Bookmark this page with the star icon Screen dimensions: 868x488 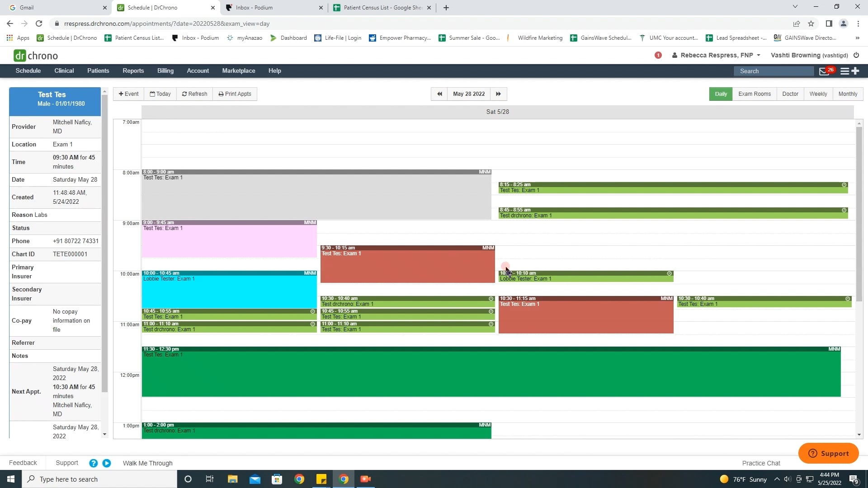[811, 23]
